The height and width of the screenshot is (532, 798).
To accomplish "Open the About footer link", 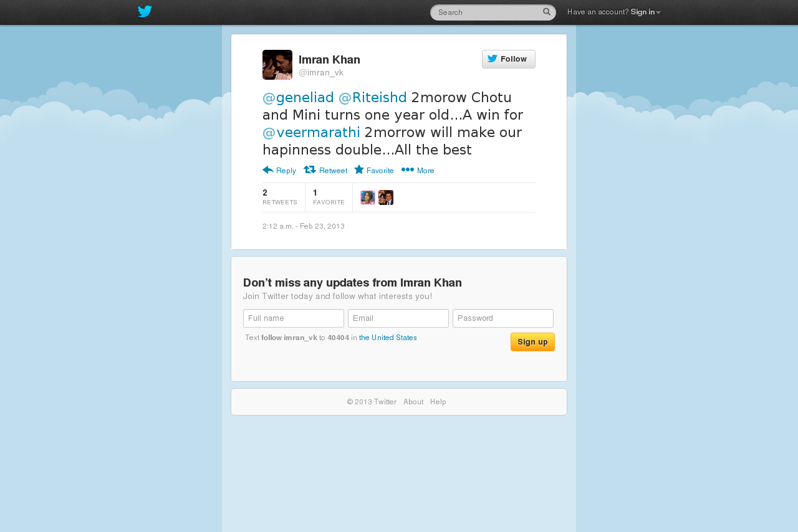I will (x=413, y=402).
